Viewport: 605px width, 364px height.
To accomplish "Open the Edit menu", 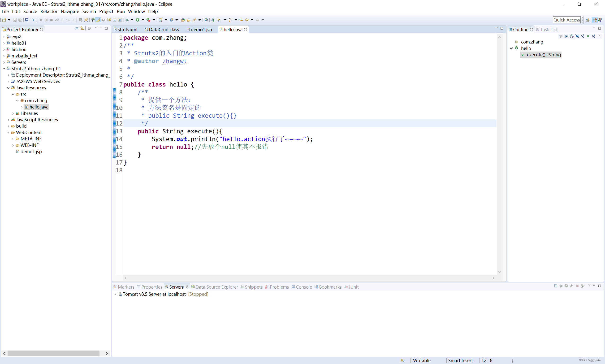I will (x=16, y=11).
